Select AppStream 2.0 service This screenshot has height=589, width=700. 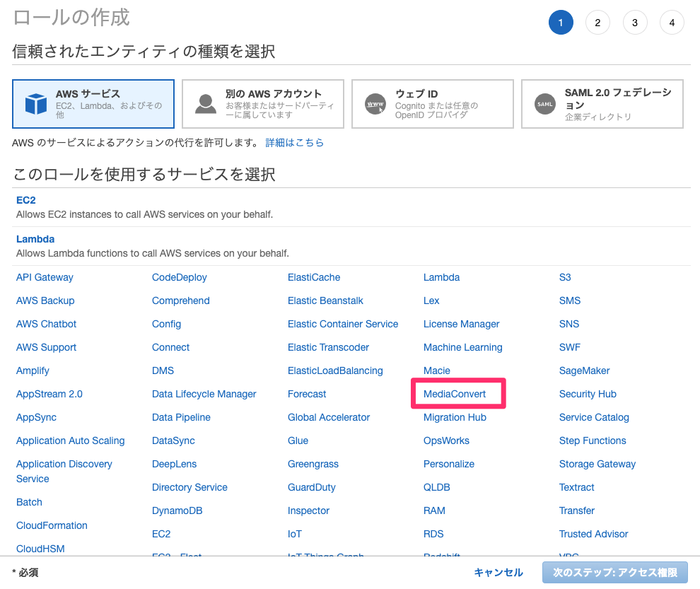click(49, 394)
